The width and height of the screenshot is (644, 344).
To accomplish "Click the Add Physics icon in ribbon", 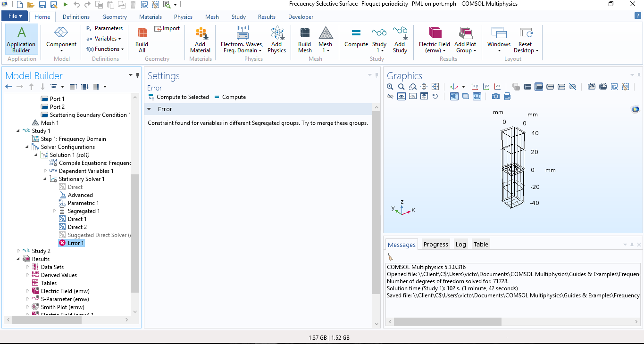I will tap(277, 40).
